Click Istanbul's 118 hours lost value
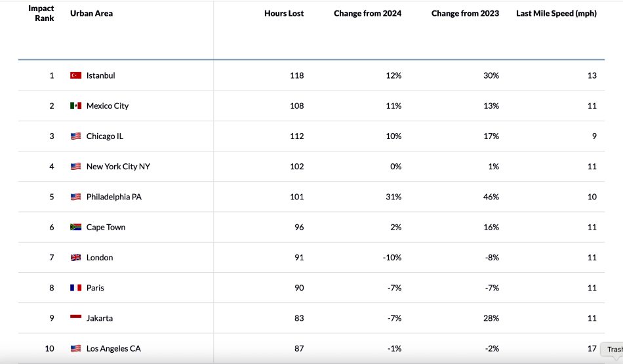 point(296,75)
